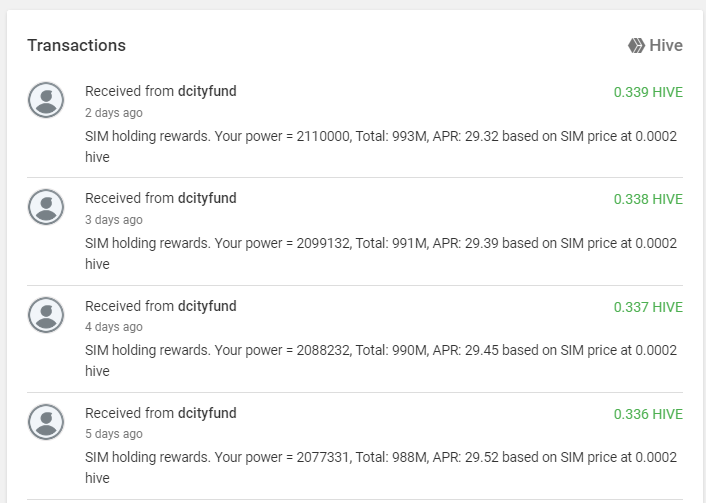This screenshot has height=503, width=706.
Task: Click the Hive logo icon
Action: pyautogui.click(x=636, y=45)
